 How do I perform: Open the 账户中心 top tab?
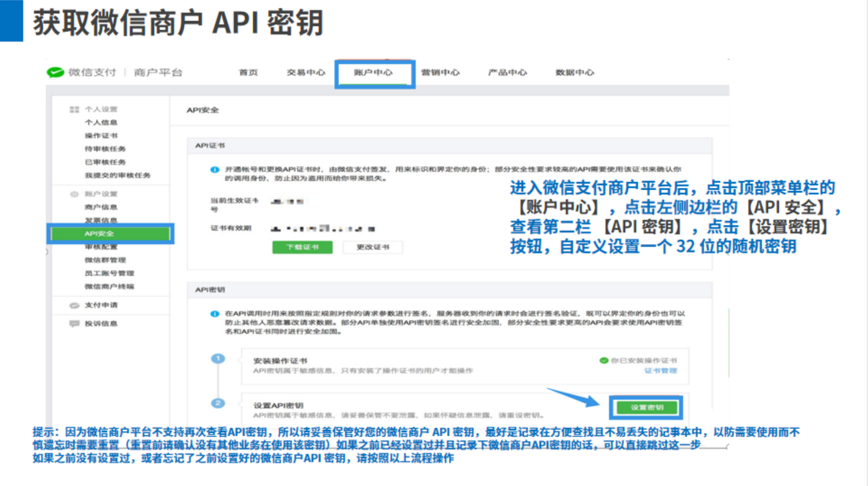tap(374, 73)
